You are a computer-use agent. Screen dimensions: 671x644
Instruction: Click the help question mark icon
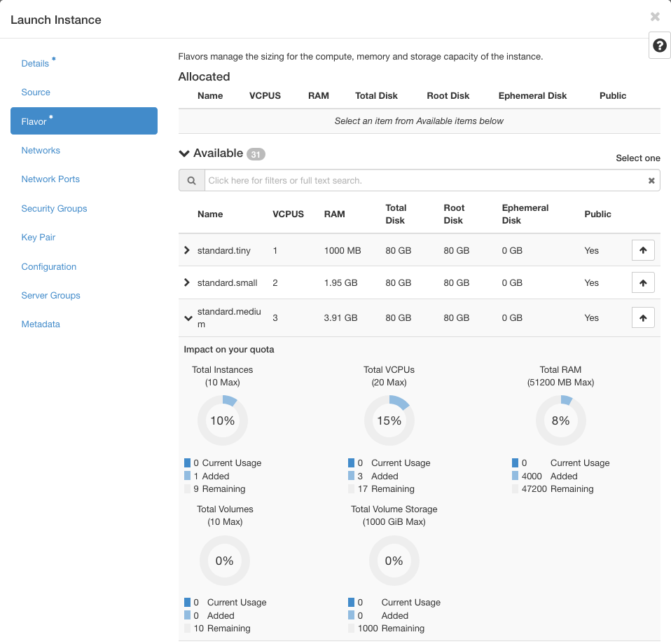pyautogui.click(x=659, y=46)
